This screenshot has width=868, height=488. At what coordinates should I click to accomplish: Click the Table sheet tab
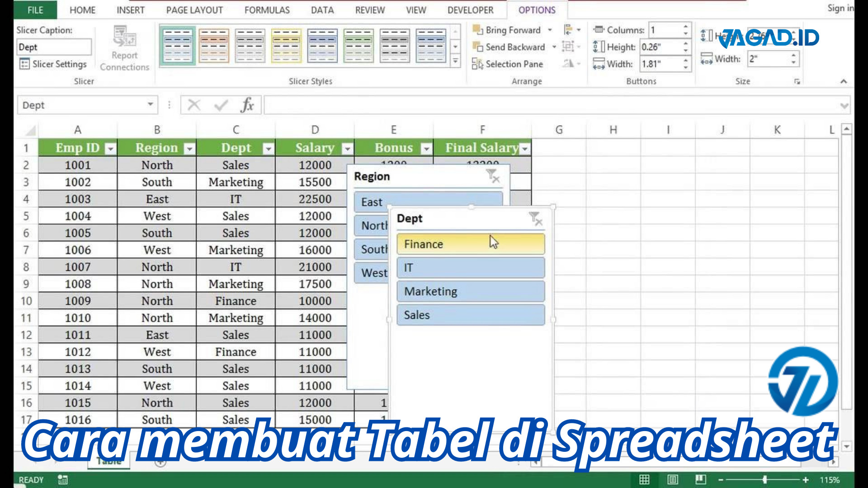click(108, 461)
